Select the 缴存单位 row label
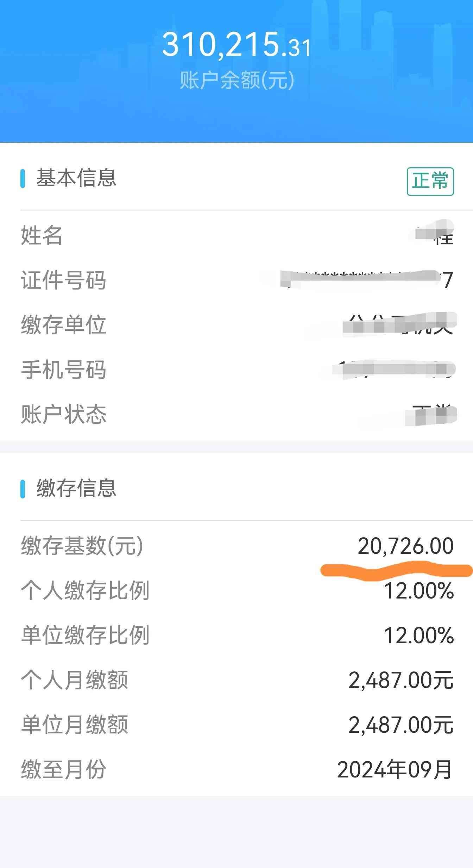The width and height of the screenshot is (473, 868). tap(63, 325)
